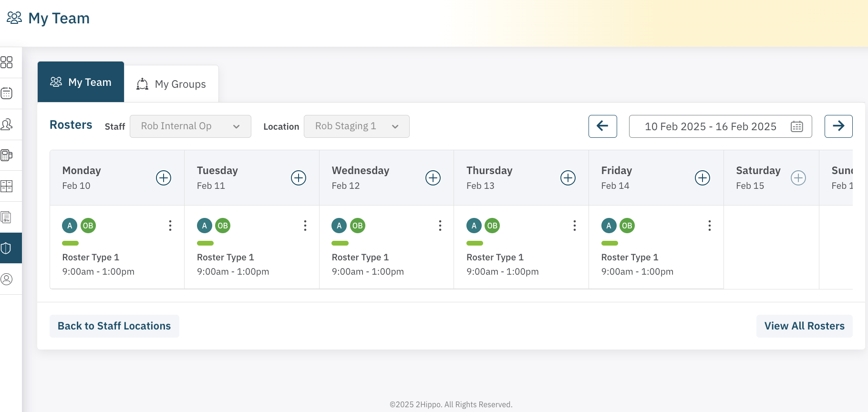Image resolution: width=868 pixels, height=412 pixels.
Task: Go to previous week with left arrow
Action: 603,126
